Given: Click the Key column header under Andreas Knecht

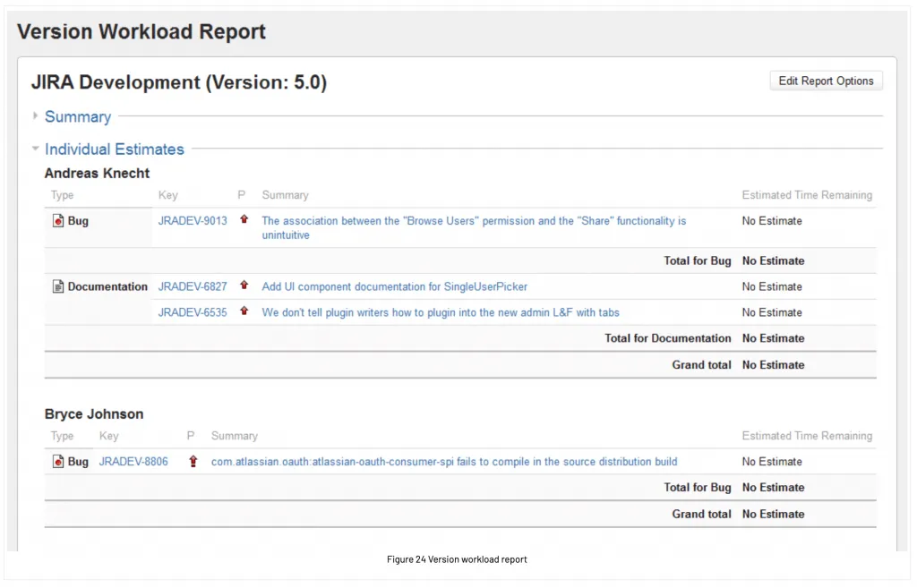Looking at the screenshot, I should tap(167, 195).
